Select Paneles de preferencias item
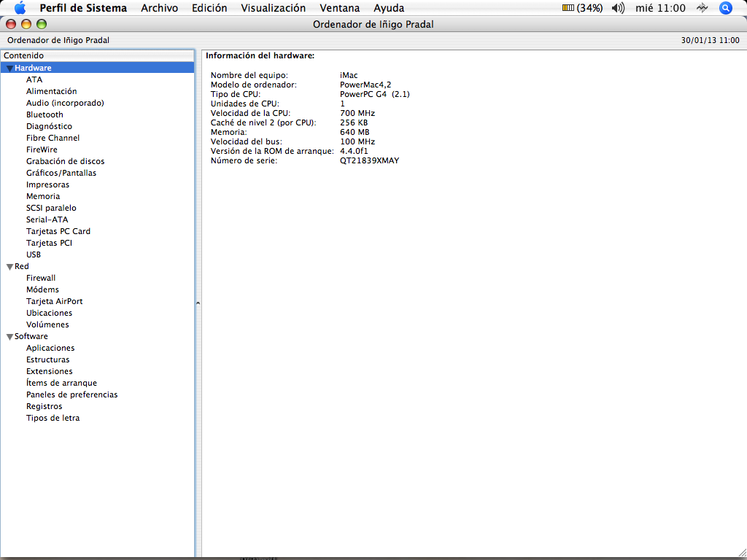747x560 pixels. (72, 394)
